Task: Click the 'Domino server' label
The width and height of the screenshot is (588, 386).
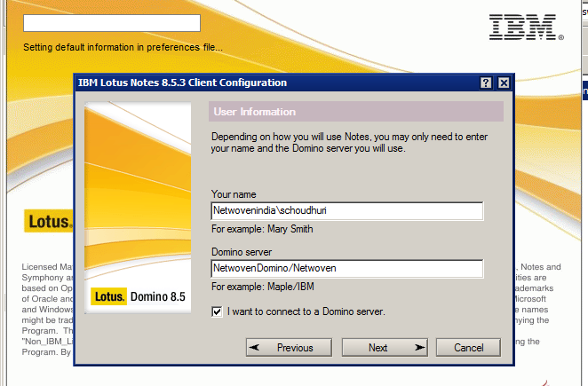Action: coord(242,252)
